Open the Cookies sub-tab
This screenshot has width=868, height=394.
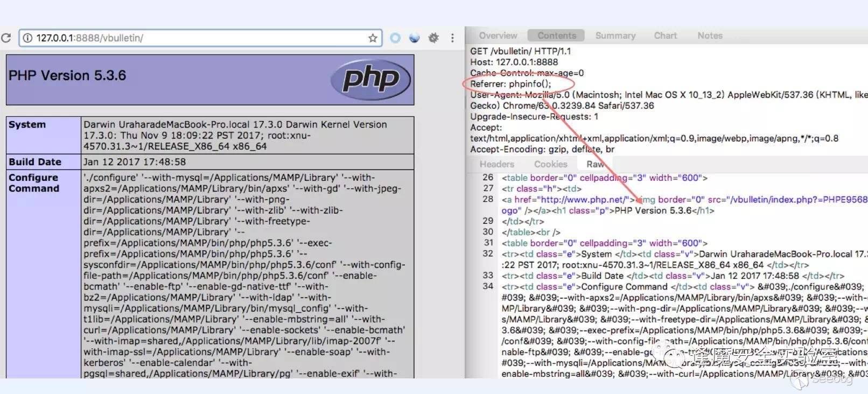click(x=550, y=164)
